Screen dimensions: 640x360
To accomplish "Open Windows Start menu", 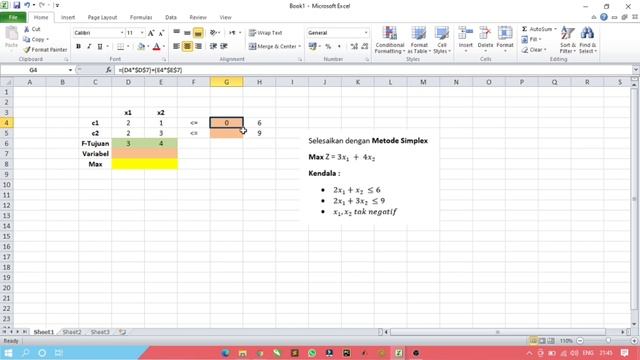I will point(8,353).
